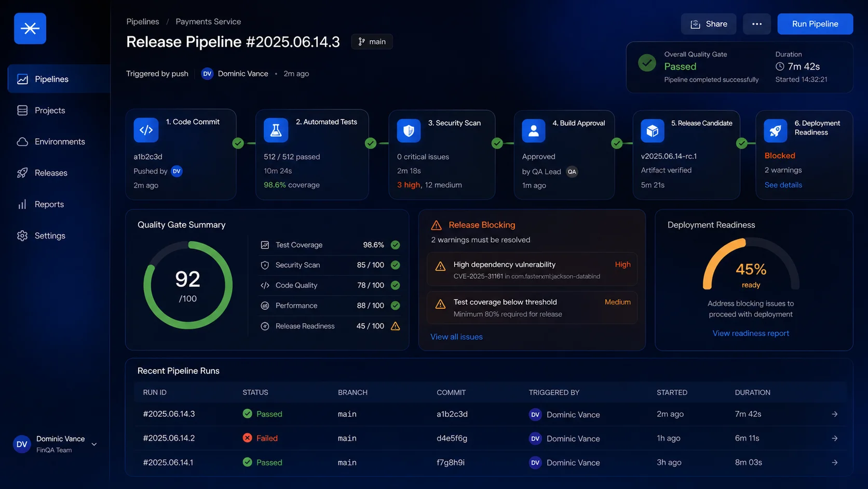Image resolution: width=868 pixels, height=489 pixels.
Task: Click the DV avatar in Code Commit card
Action: click(x=177, y=171)
